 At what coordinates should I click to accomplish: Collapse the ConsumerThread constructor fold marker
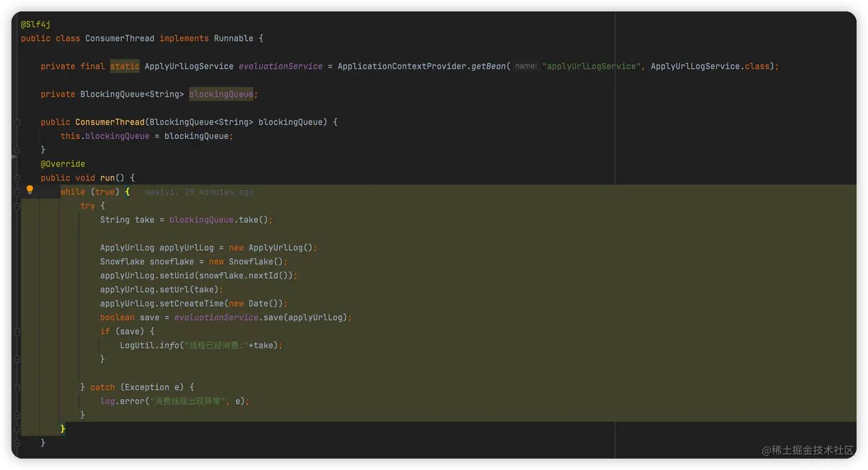tap(17, 122)
